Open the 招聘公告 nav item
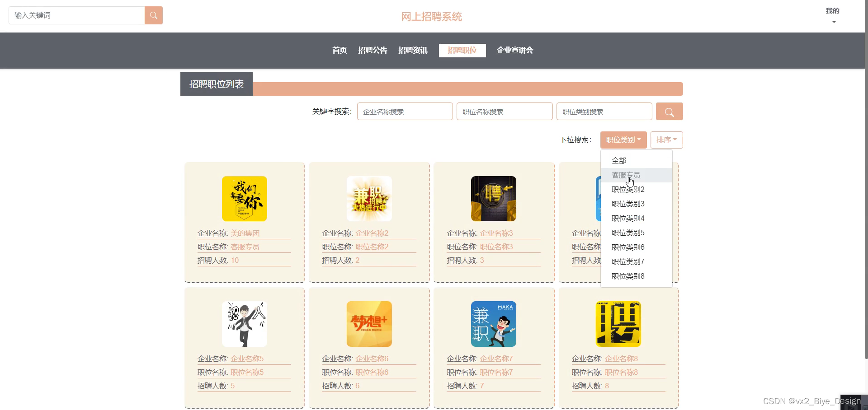 [373, 50]
